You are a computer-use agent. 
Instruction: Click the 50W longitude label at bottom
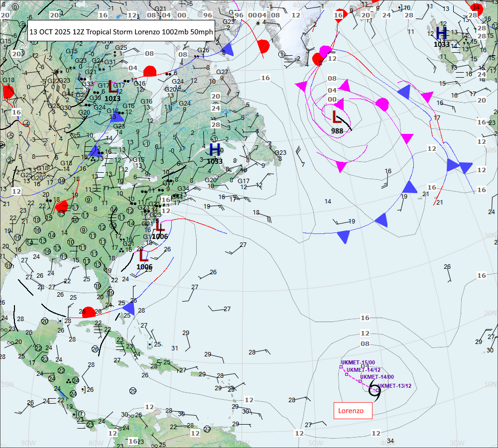(315, 443)
